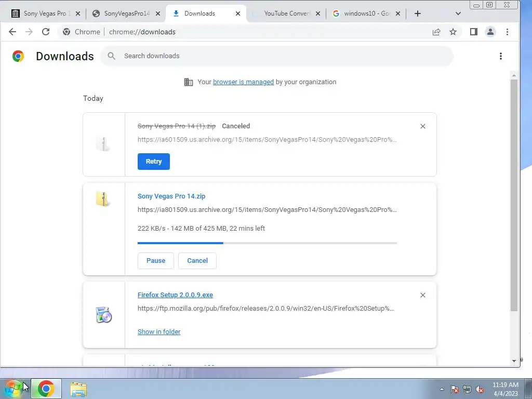Viewport: 532px width, 399px height.
Task: Click the '222 KB/s - 142 MB of 425 MB' status
Action: point(201,229)
